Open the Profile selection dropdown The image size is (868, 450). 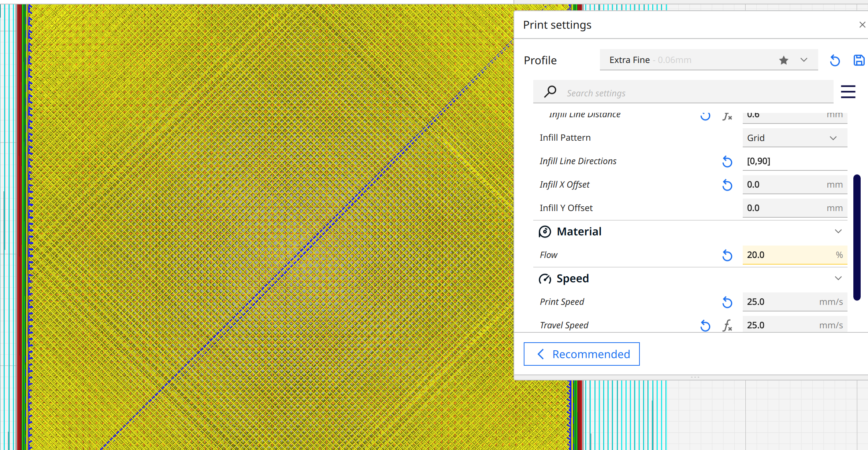(x=804, y=60)
